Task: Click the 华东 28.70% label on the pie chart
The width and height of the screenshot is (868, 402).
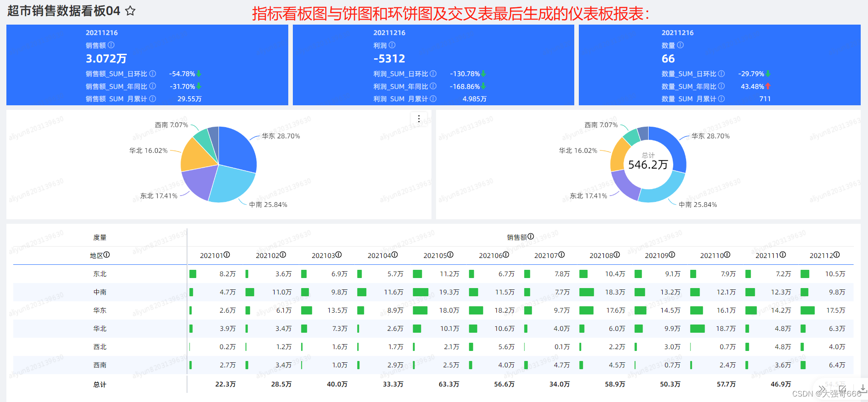Action: pyautogui.click(x=281, y=136)
